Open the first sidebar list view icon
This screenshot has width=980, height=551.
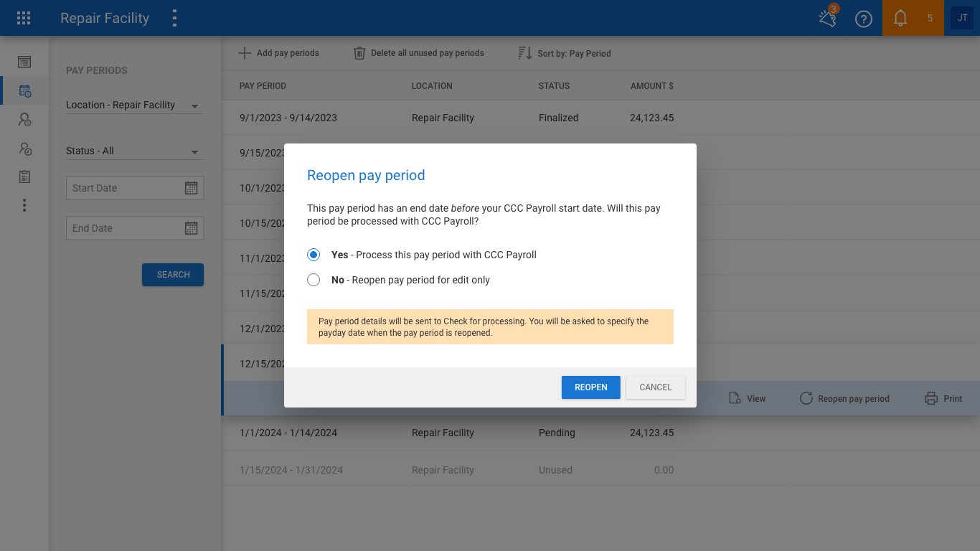(24, 62)
